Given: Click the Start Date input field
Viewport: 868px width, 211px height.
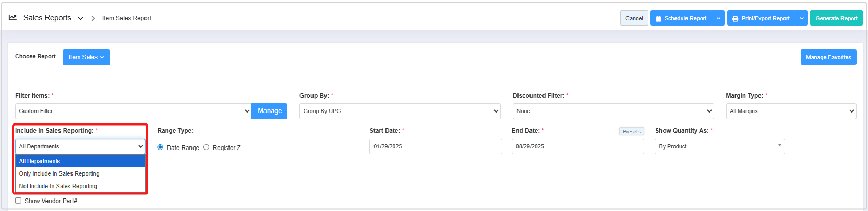Looking at the screenshot, I should coord(435,146).
